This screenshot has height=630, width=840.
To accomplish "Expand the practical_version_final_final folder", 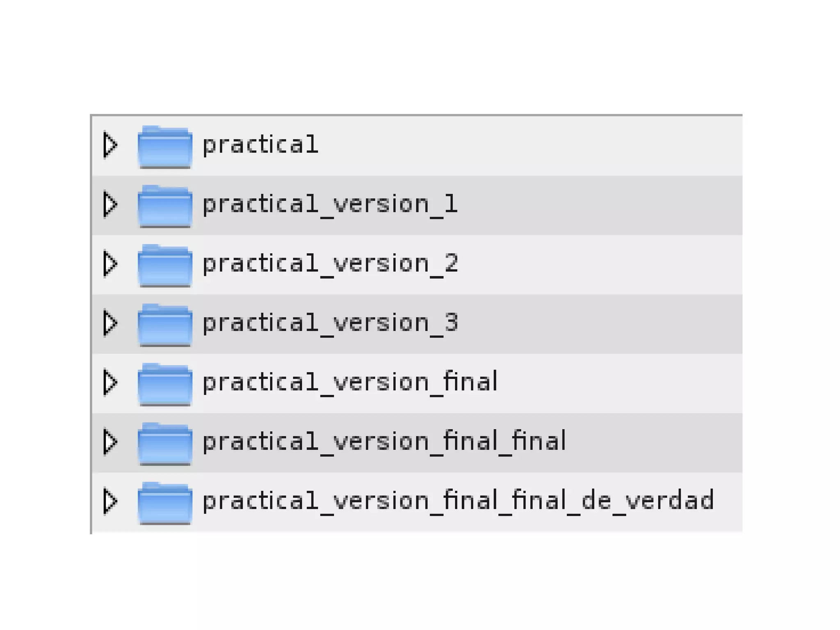I will pyautogui.click(x=110, y=442).
